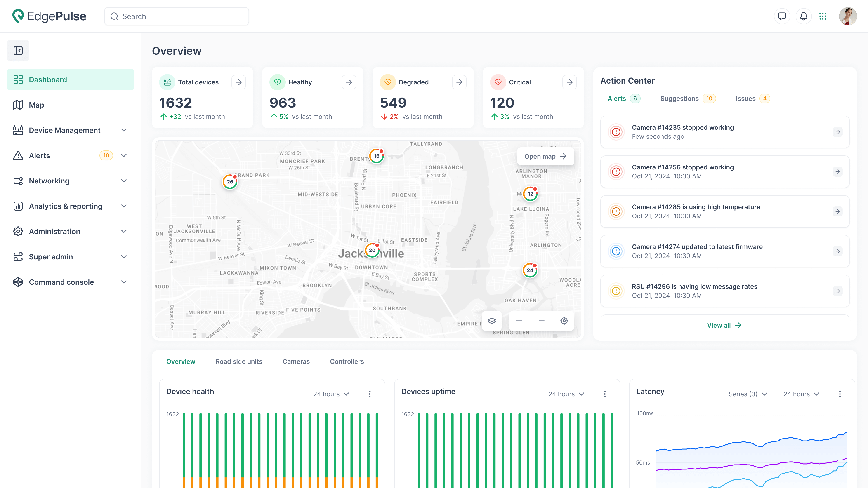Click the EdgePulse logo

coord(49,16)
